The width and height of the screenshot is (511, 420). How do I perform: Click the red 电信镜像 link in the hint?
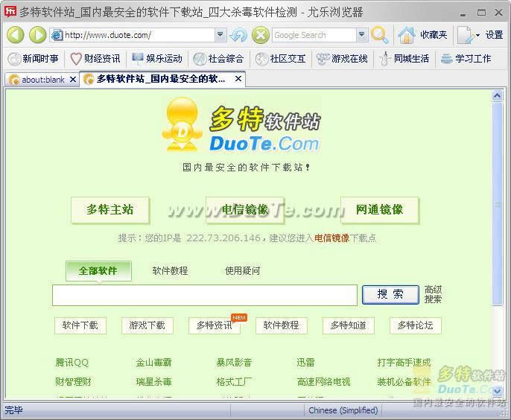(x=331, y=238)
